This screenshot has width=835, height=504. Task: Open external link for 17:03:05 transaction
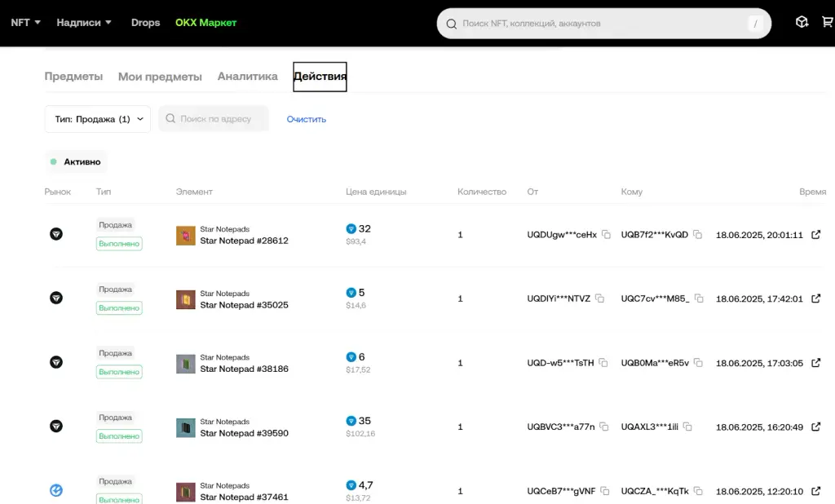click(815, 363)
